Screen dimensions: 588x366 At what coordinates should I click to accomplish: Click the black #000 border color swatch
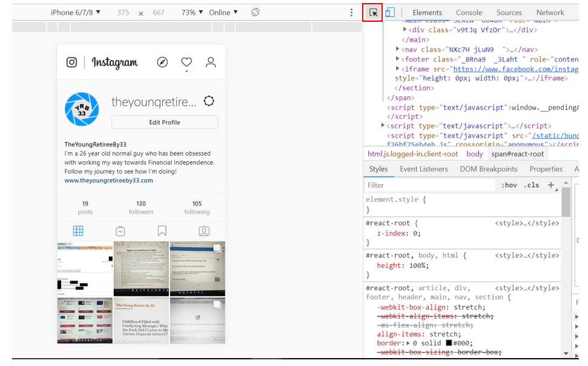449,343
